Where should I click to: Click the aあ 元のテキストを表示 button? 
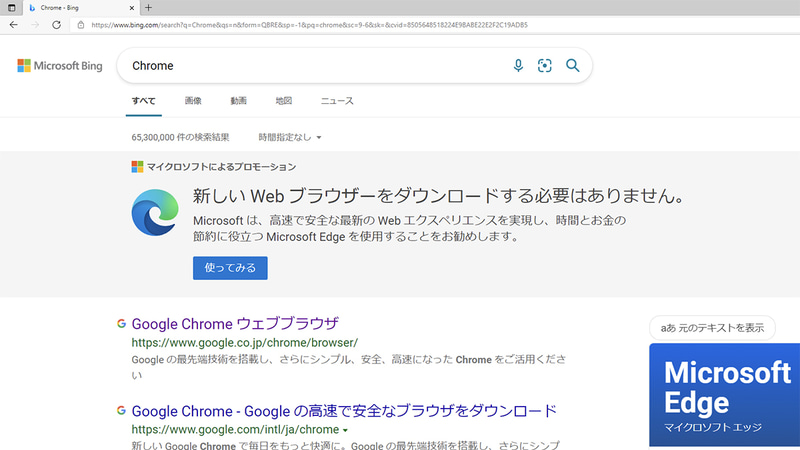click(x=712, y=328)
